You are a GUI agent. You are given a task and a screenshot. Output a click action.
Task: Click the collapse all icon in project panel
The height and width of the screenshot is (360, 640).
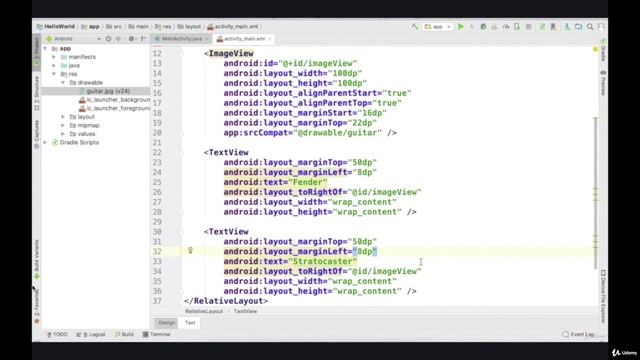pos(118,39)
